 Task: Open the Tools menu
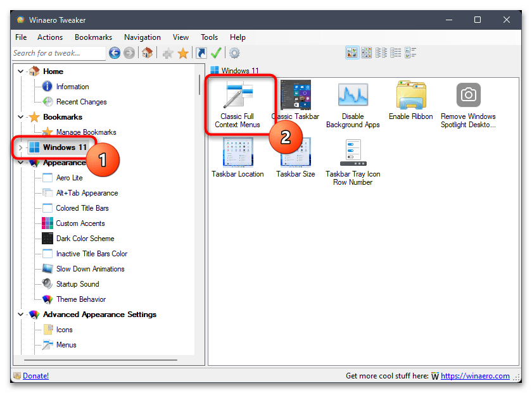[x=209, y=37]
